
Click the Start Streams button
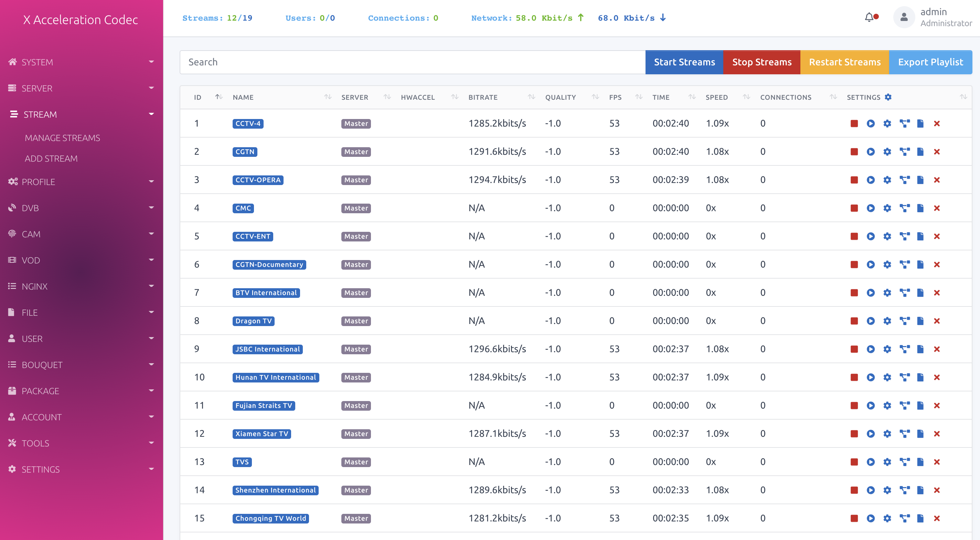[684, 62]
